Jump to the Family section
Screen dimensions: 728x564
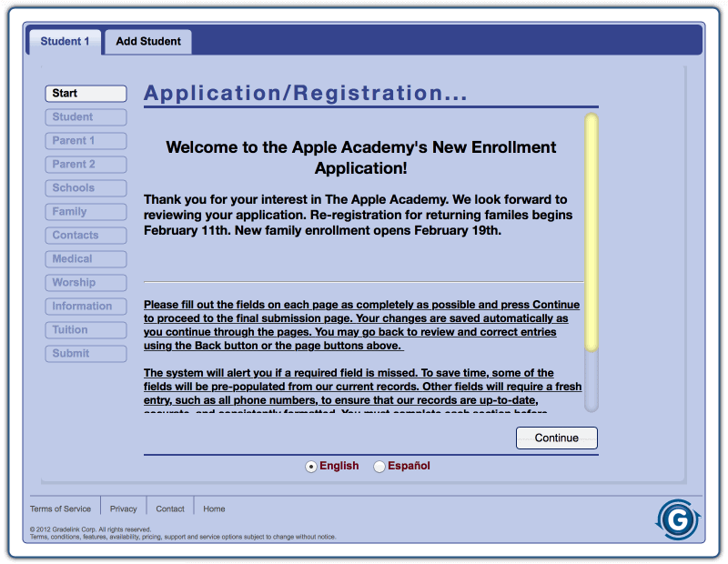coord(86,212)
